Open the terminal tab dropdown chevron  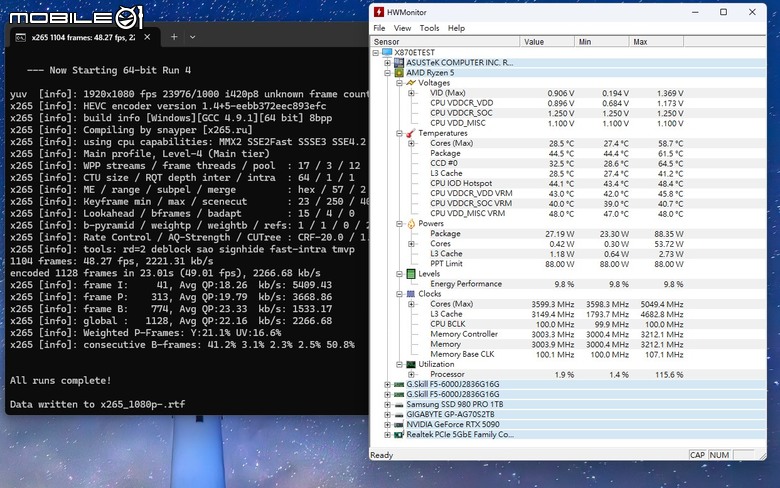tap(193, 37)
